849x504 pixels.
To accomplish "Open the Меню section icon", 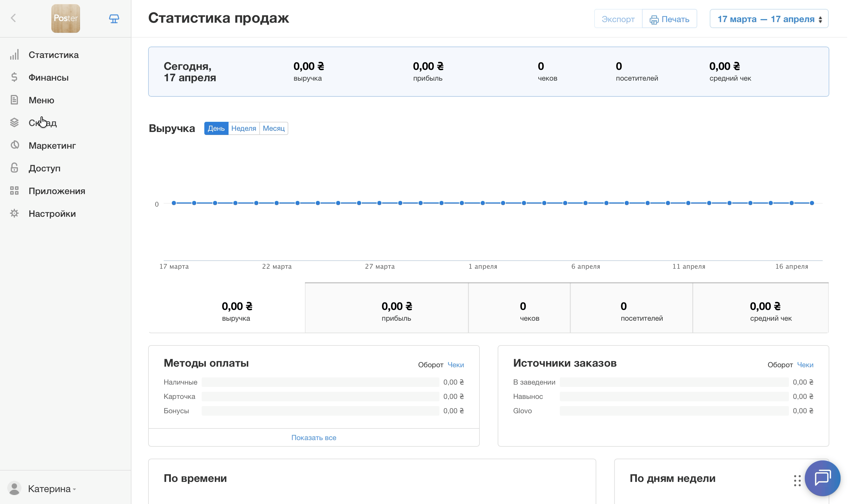I will 14,100.
